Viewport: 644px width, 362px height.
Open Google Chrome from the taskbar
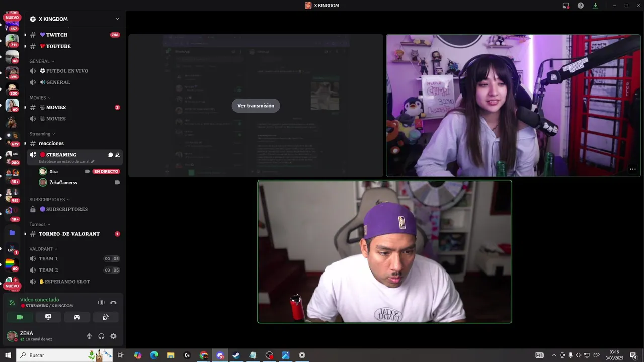[x=204, y=355]
